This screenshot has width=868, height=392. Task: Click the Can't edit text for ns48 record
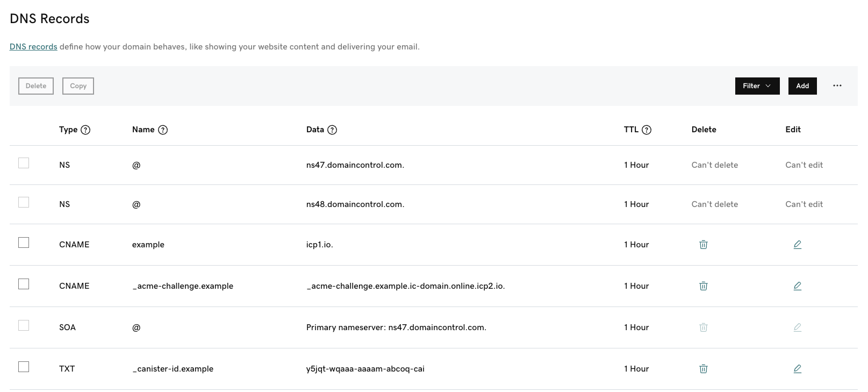[x=804, y=204]
